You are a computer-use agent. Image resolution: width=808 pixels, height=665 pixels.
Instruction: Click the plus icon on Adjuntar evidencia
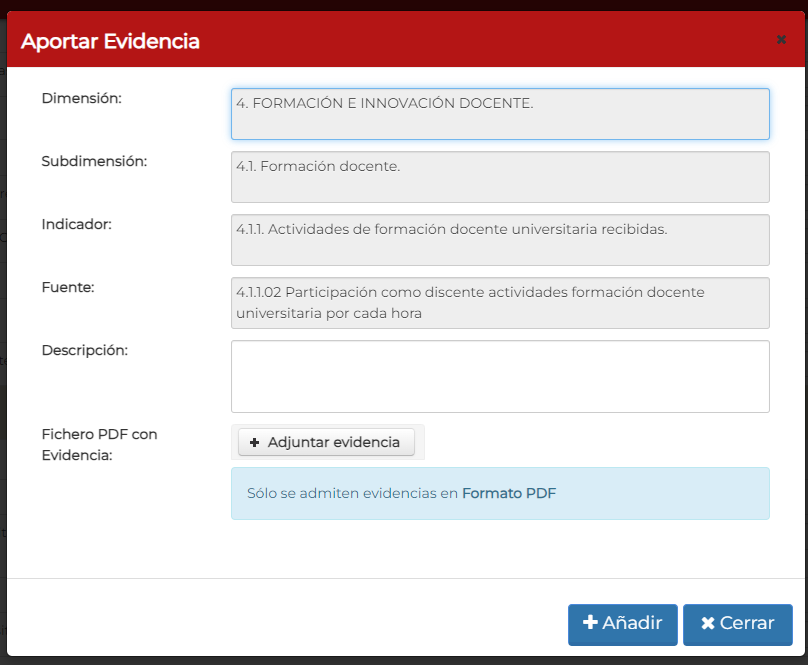click(x=254, y=443)
